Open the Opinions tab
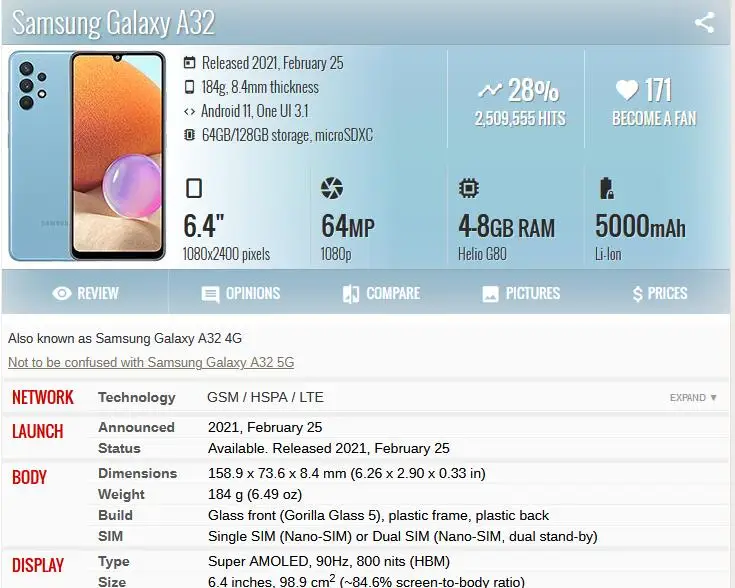The width and height of the screenshot is (735, 588). [x=240, y=294]
